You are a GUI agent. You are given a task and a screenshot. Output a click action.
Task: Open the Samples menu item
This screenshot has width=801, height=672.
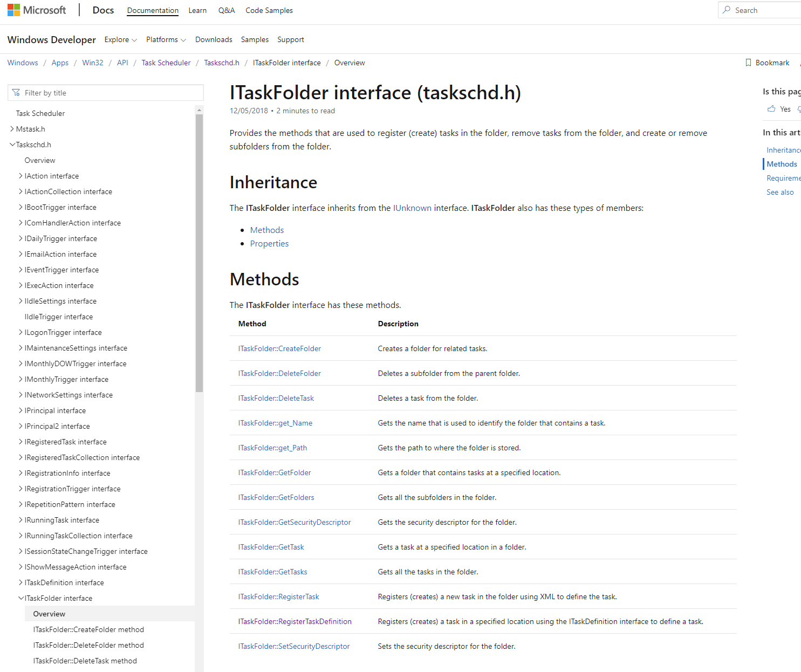pyautogui.click(x=255, y=39)
